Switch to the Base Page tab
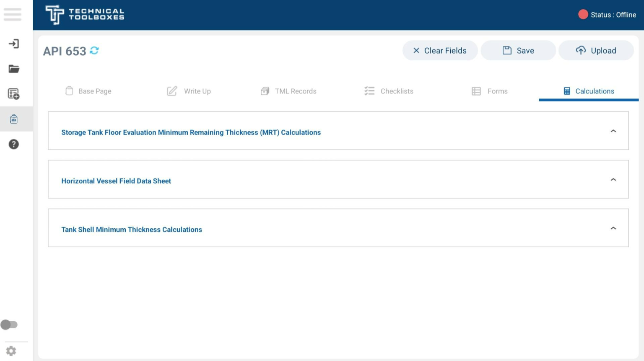This screenshot has width=644, height=361. pos(95,91)
